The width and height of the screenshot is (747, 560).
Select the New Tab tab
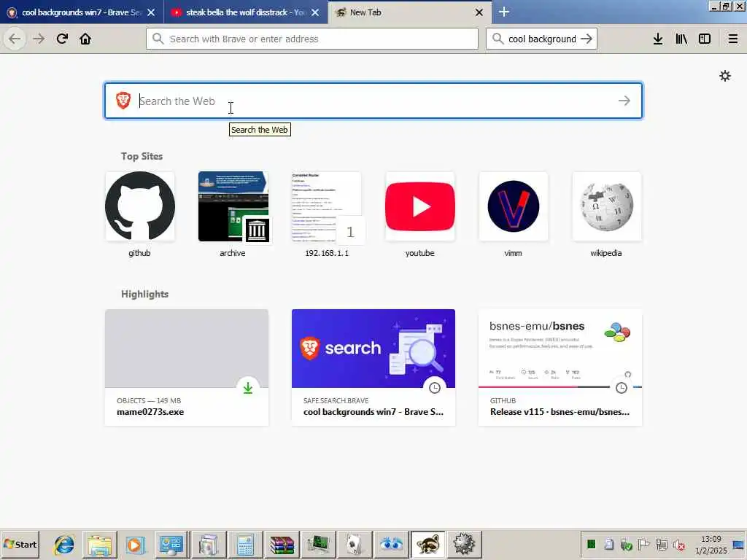tap(410, 12)
